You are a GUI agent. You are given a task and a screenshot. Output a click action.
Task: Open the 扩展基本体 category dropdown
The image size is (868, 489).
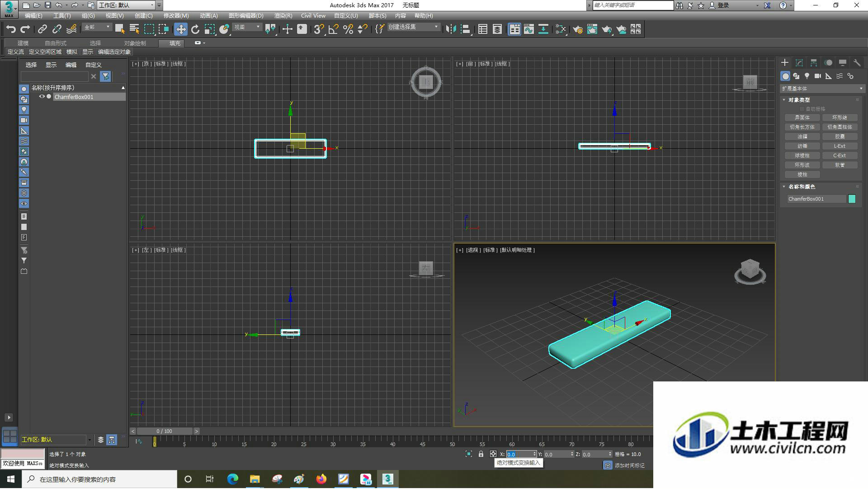click(x=822, y=89)
